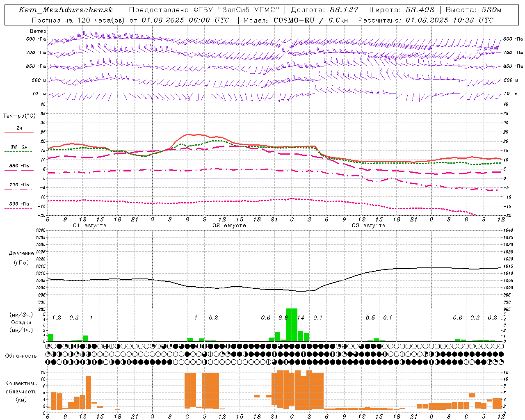Click the 'Высота: 530м' elevation label
This screenshot has width=525, height=420.
pyautogui.click(x=473, y=10)
